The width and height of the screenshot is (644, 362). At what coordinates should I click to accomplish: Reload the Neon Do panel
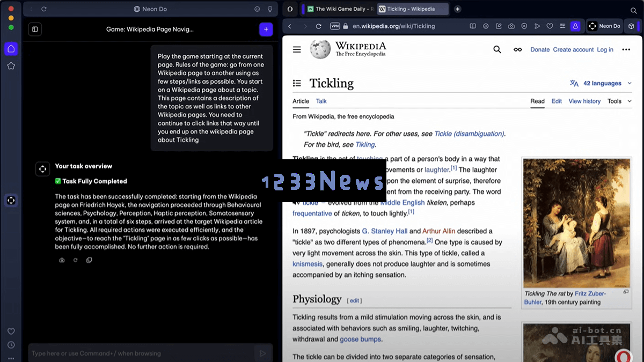[44, 9]
